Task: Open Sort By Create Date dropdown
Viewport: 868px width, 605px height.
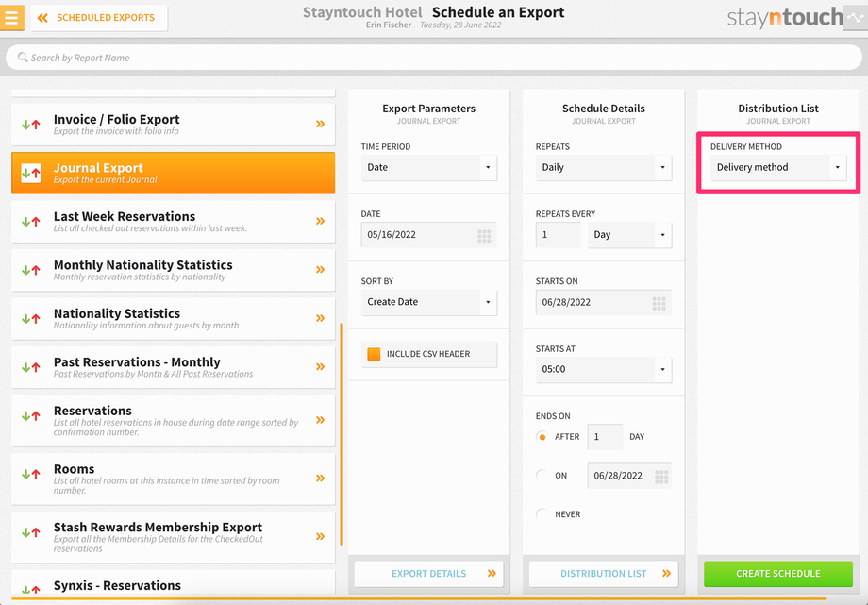Action: coord(429,302)
